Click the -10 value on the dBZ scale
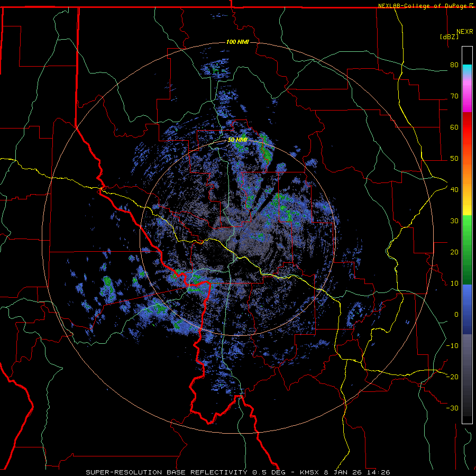 click(x=452, y=346)
